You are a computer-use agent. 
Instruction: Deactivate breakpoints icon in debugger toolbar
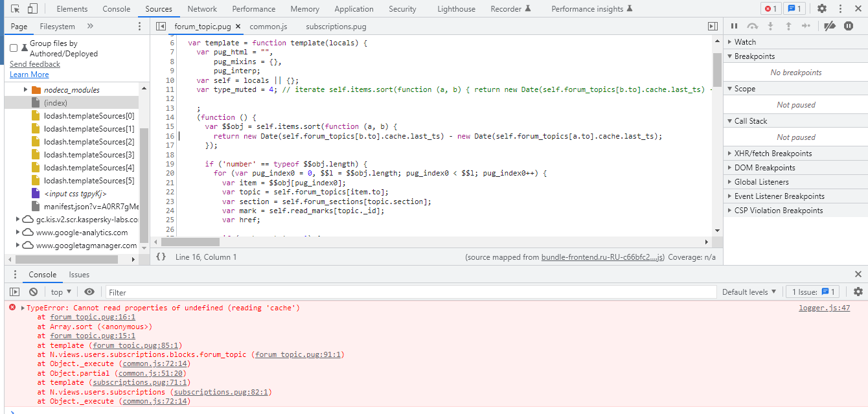pos(829,26)
